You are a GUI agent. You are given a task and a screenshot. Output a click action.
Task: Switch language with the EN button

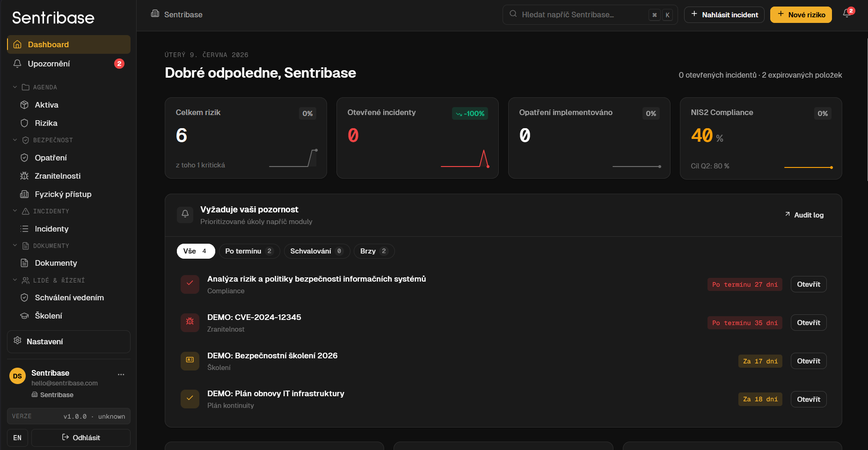[x=17, y=438]
